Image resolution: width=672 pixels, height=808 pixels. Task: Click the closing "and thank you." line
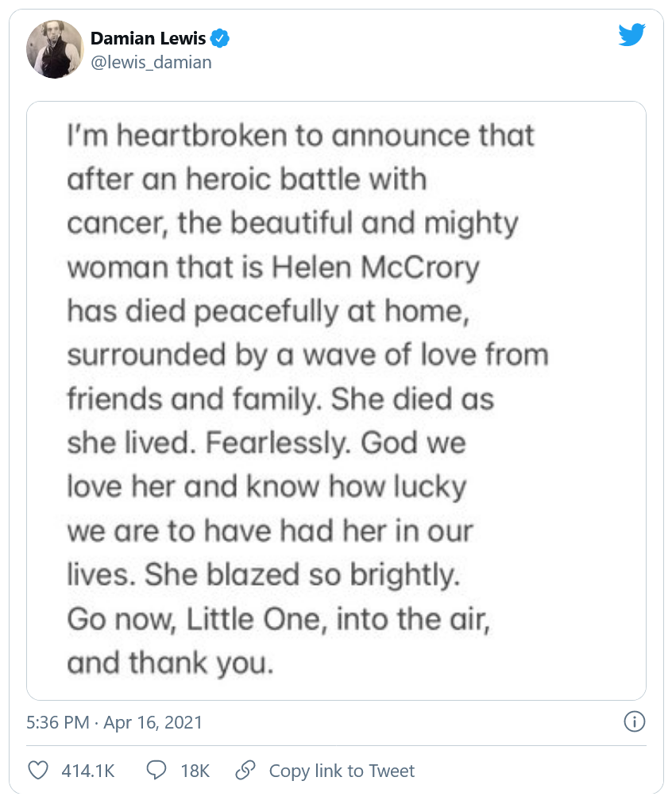[171, 663]
